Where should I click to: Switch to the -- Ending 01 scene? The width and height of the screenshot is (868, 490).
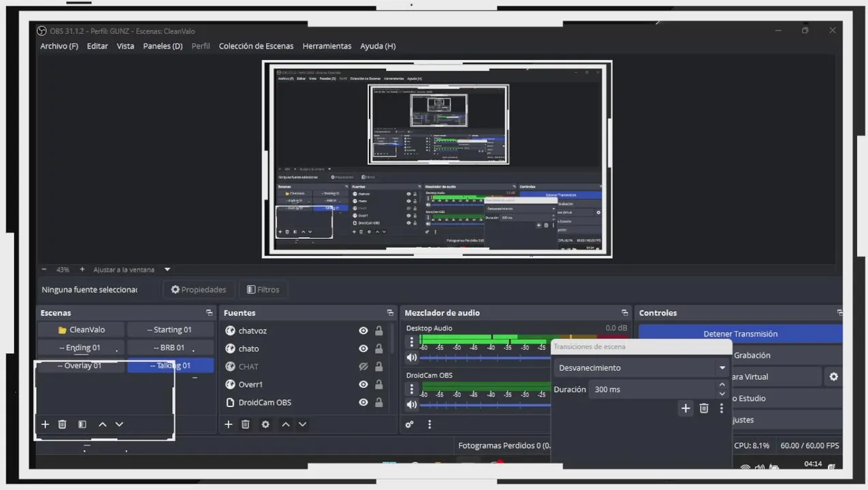(81, 347)
